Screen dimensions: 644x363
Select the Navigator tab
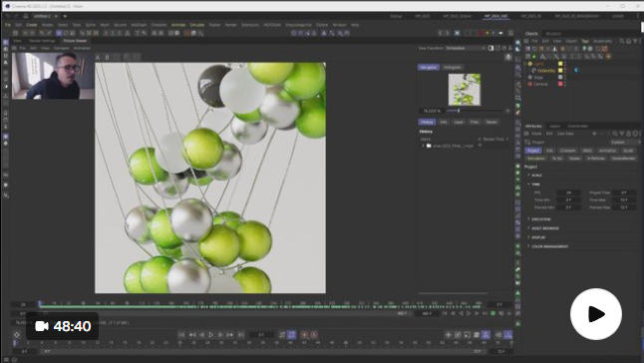coord(429,68)
